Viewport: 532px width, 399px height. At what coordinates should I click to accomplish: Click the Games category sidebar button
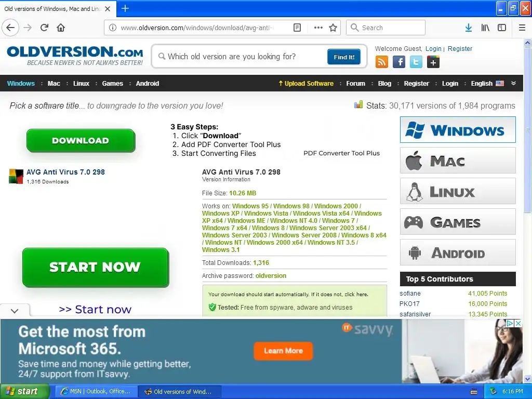tap(458, 221)
